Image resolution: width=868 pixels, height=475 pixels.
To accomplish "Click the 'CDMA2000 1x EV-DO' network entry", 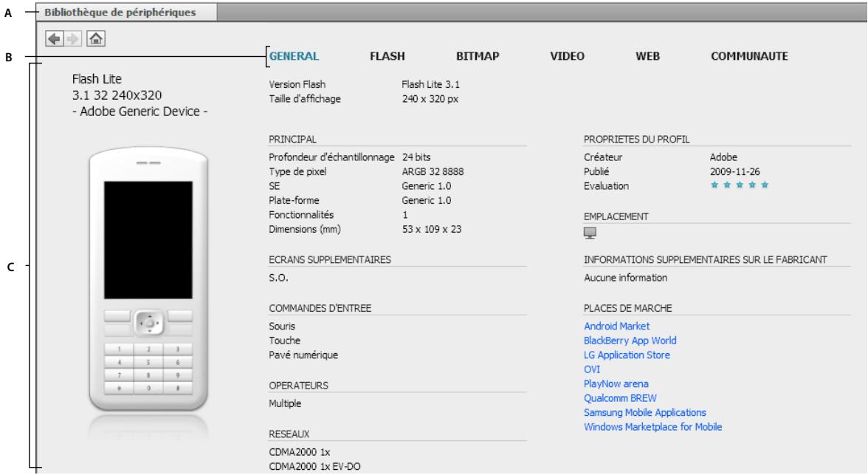I will [x=314, y=467].
